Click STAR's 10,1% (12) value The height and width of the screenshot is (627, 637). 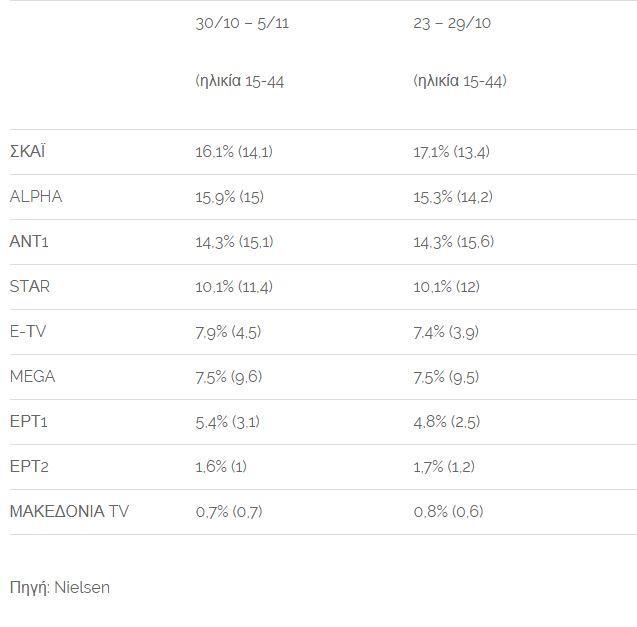pyautogui.click(x=446, y=287)
